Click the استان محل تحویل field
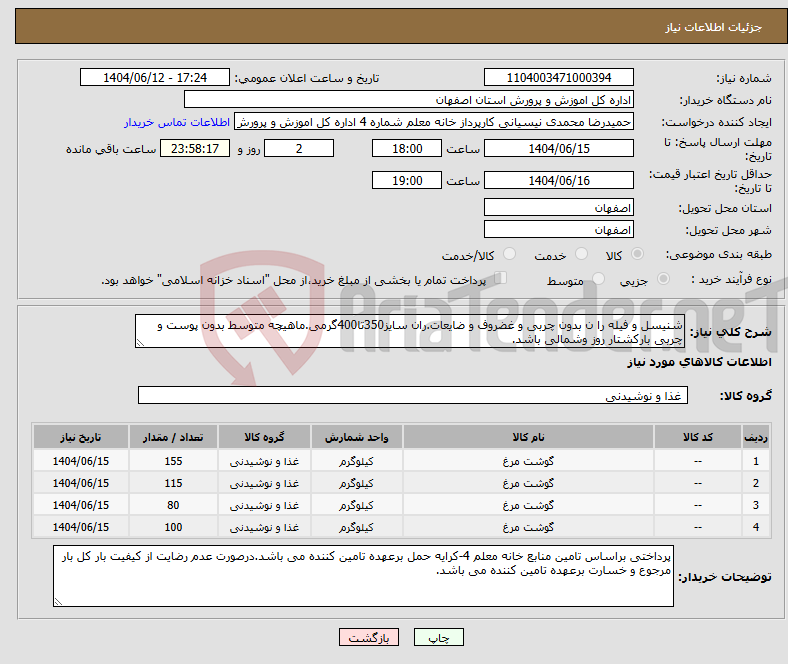 point(558,207)
